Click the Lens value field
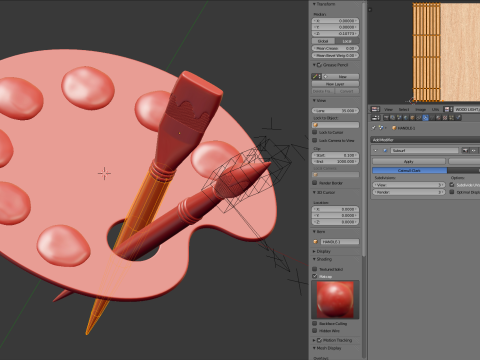 (335, 111)
